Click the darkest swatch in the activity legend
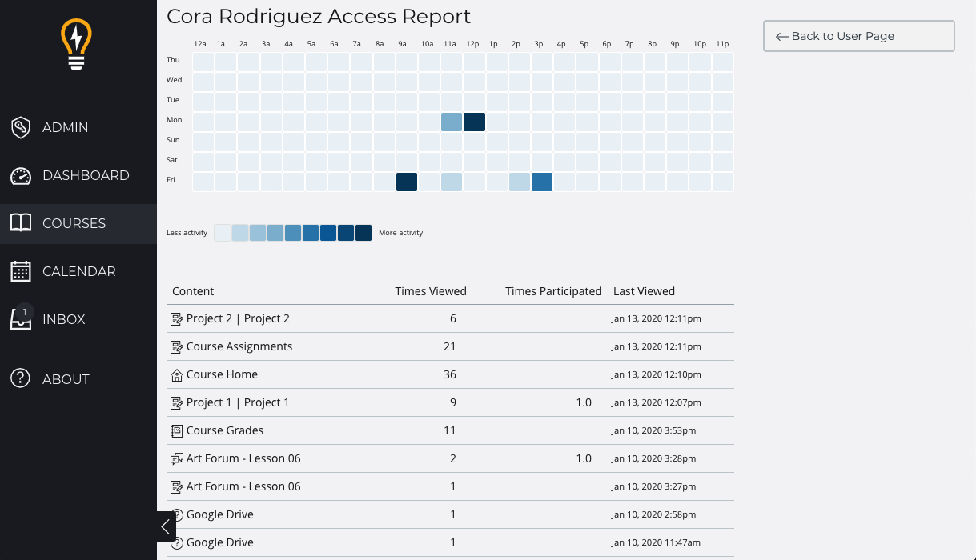 coord(363,233)
